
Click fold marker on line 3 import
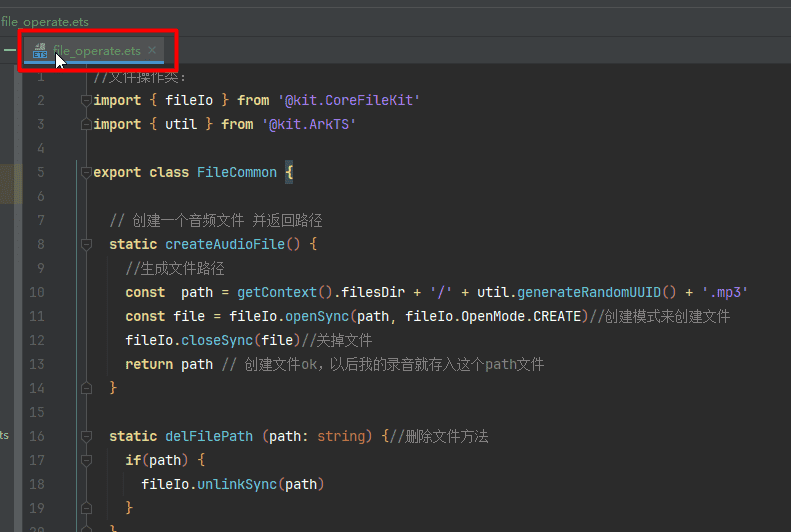(86, 124)
